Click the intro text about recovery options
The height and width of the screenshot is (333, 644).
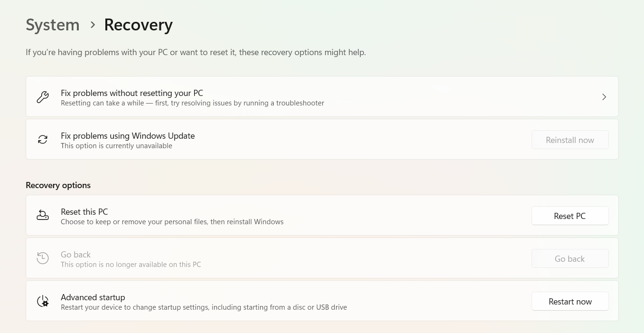(x=196, y=52)
